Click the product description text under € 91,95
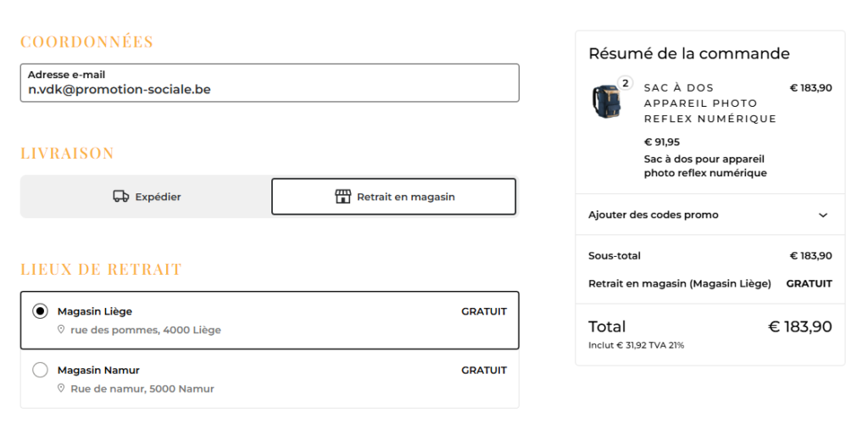 point(705,166)
